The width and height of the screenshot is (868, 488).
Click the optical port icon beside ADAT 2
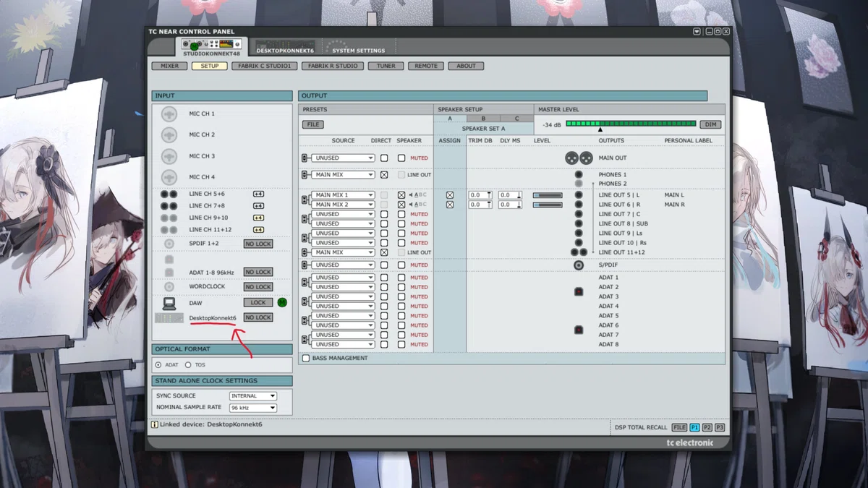coord(579,291)
